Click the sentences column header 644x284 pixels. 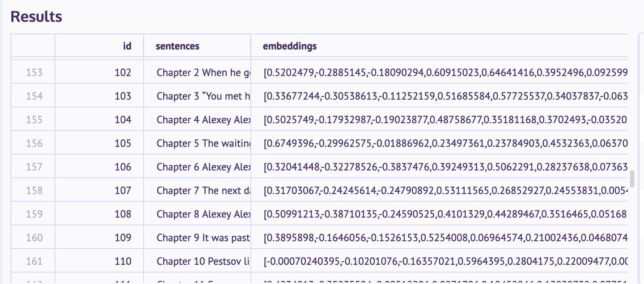197,46
